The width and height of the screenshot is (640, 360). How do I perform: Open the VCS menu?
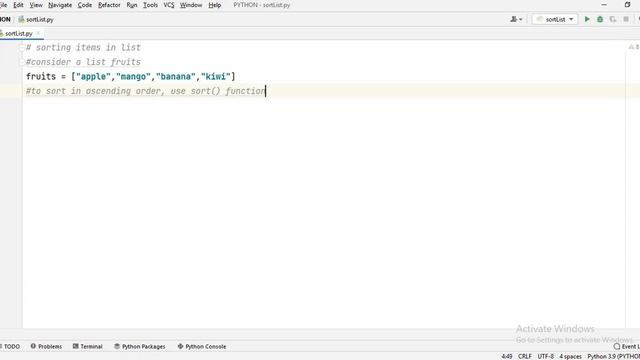(x=169, y=5)
